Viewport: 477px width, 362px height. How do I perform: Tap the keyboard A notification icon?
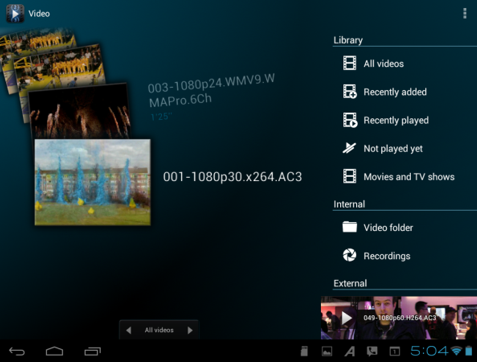click(x=350, y=351)
